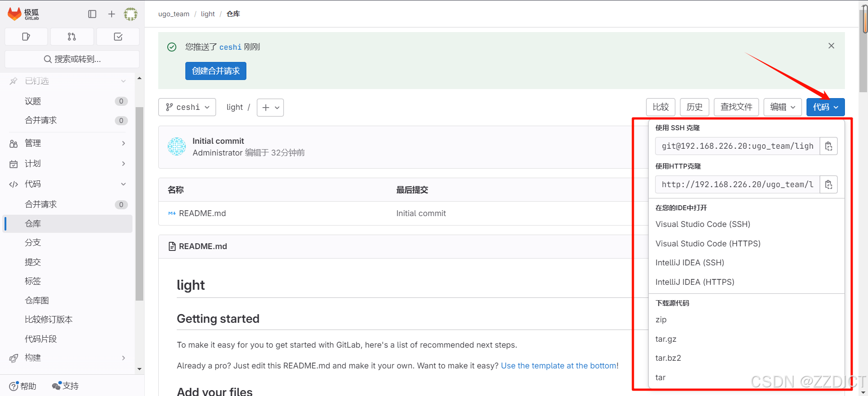Open the to-do list icon

coord(118,37)
